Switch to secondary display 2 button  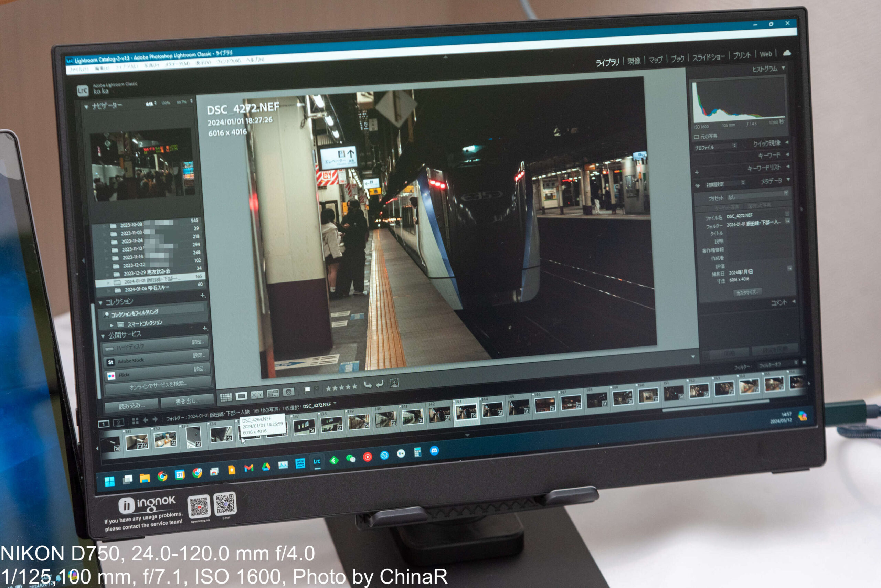[118, 423]
